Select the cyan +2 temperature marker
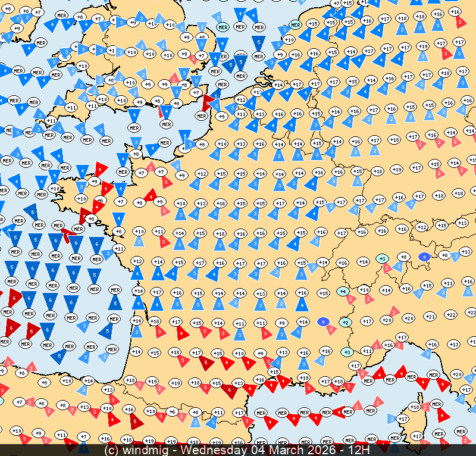 click(345, 322)
